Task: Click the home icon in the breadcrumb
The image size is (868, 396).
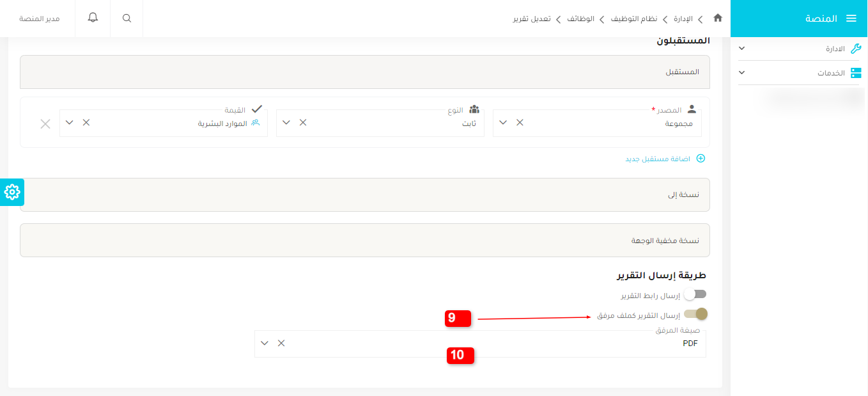Action: click(718, 19)
